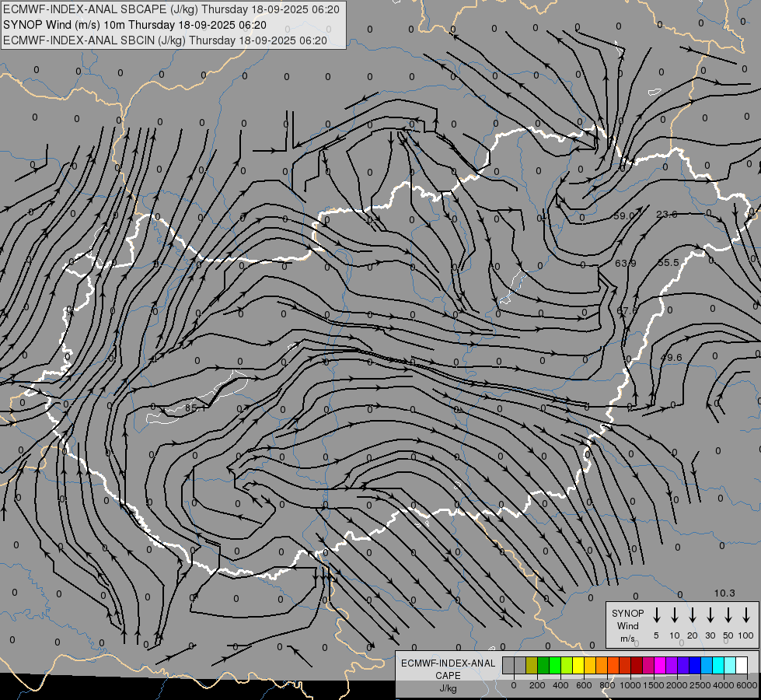Image resolution: width=761 pixels, height=700 pixels.
Task: Click the 6000 tick label on CAPE scale
Action: click(746, 685)
